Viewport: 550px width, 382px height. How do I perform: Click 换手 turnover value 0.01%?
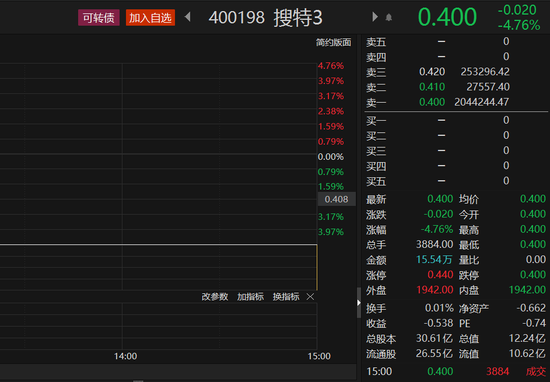[x=439, y=308]
